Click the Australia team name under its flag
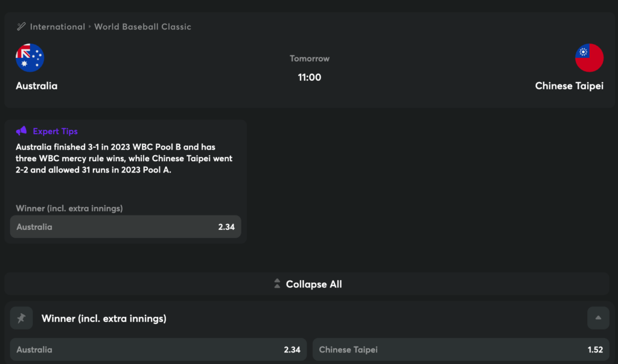Screen dimensions: 618x364 click(37, 86)
